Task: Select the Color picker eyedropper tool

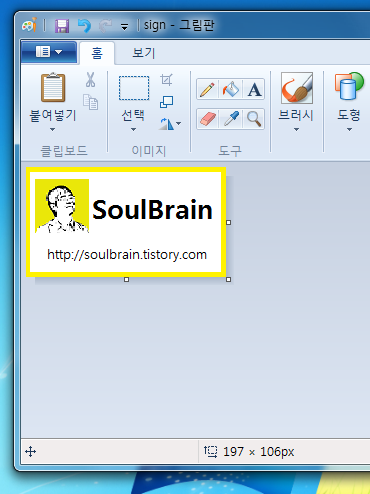Action: pos(231,119)
